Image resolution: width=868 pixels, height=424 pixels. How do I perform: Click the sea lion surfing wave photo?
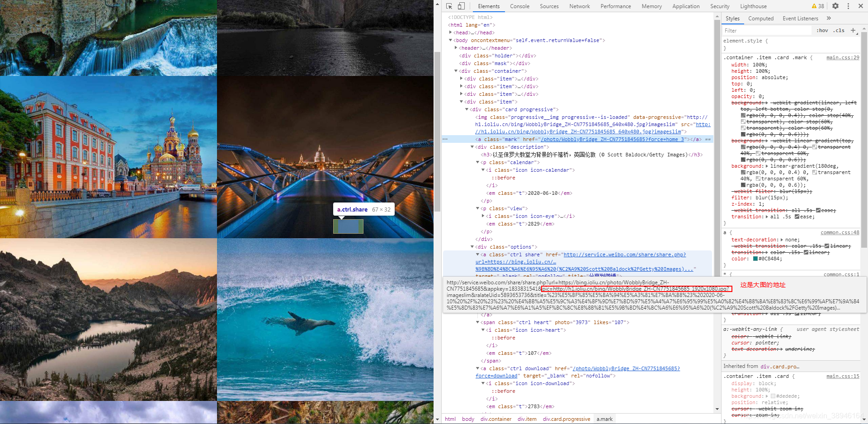[325, 320]
